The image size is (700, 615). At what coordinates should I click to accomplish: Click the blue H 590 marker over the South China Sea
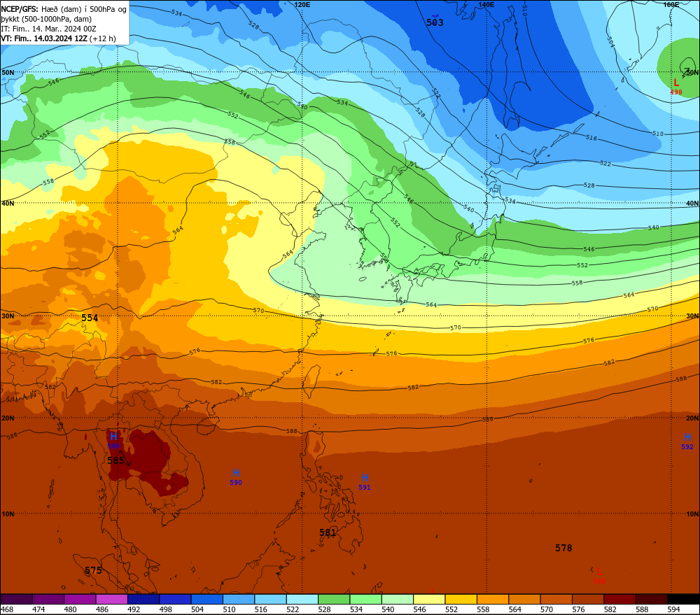(236, 473)
